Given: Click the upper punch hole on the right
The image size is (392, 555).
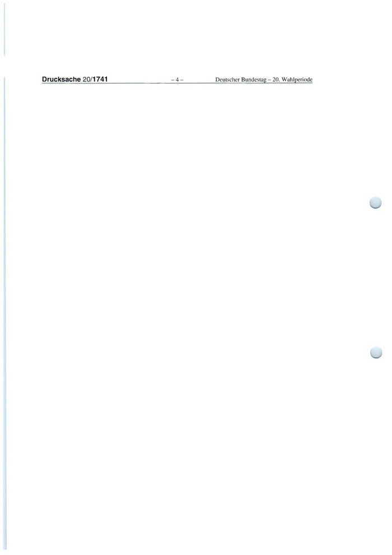Looking at the screenshot, I should click(375, 202).
